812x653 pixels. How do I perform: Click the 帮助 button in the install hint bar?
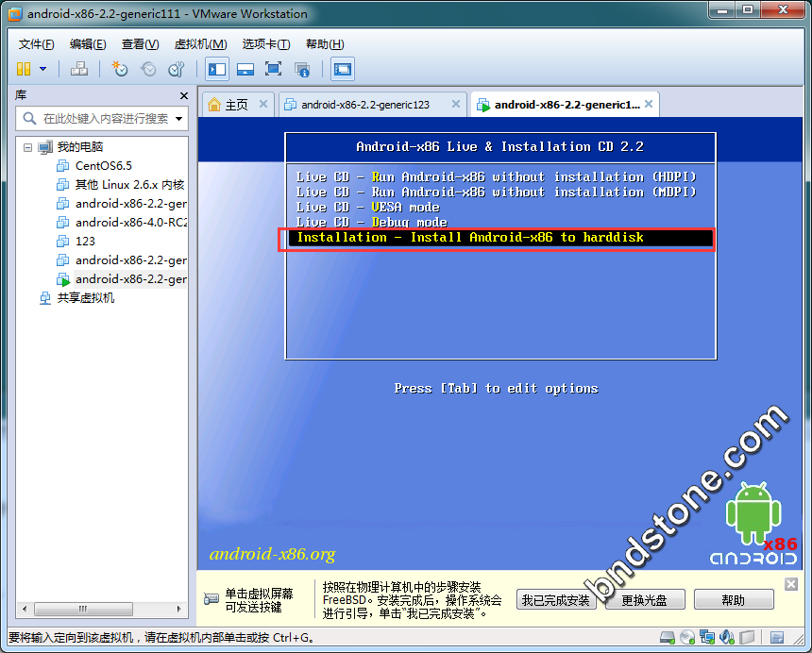734,600
